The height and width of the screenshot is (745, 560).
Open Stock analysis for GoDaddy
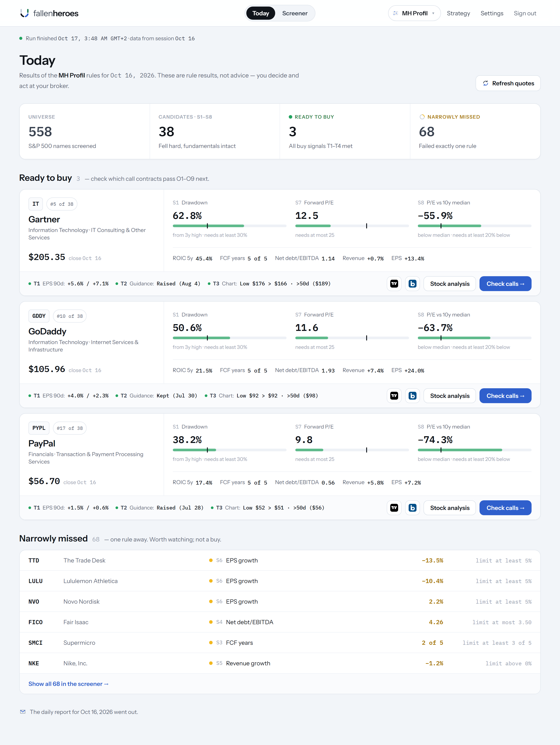pyautogui.click(x=450, y=396)
